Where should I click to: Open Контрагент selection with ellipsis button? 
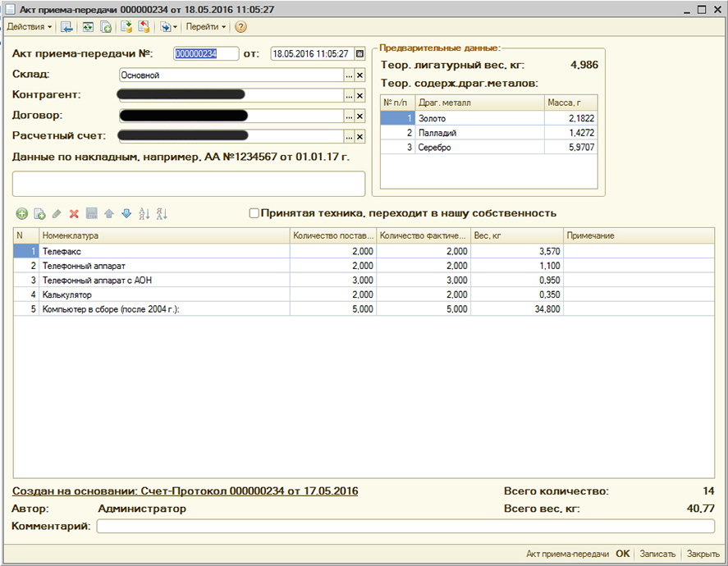(348, 95)
